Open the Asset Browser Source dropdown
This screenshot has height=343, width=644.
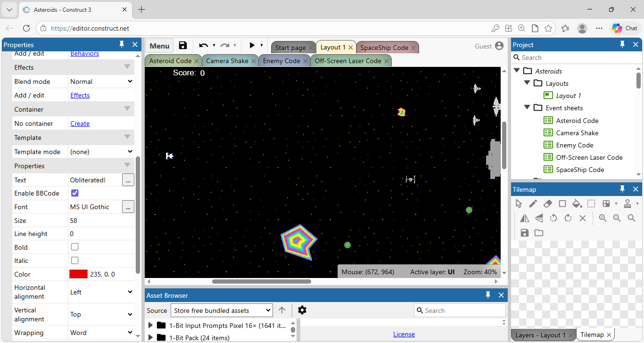pyautogui.click(x=222, y=310)
